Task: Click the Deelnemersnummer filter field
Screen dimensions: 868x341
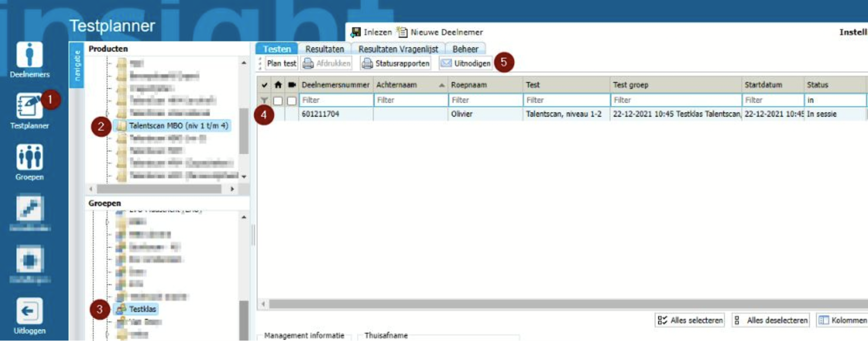Action: (336, 100)
